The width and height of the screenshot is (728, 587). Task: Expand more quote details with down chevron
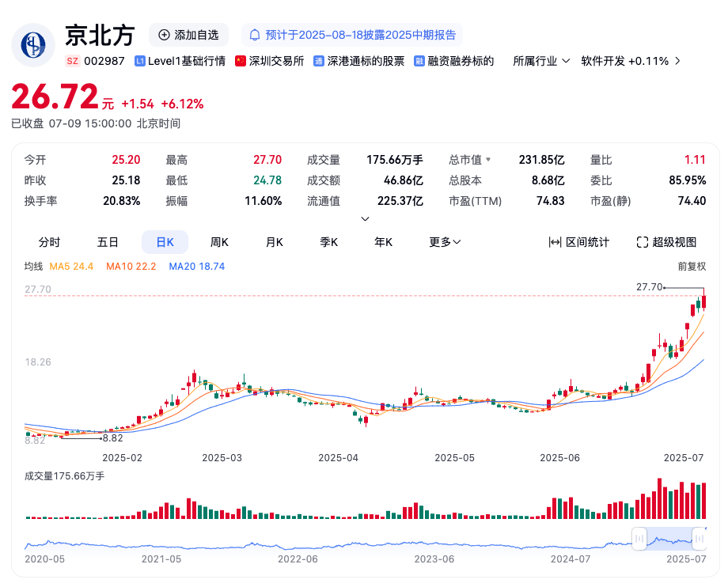[365, 218]
